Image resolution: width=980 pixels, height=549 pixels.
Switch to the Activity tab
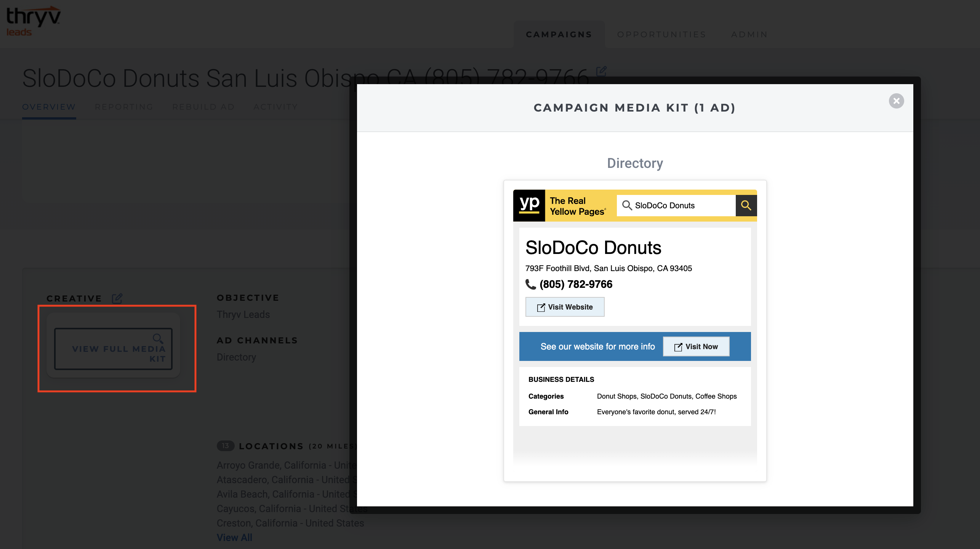click(x=275, y=107)
